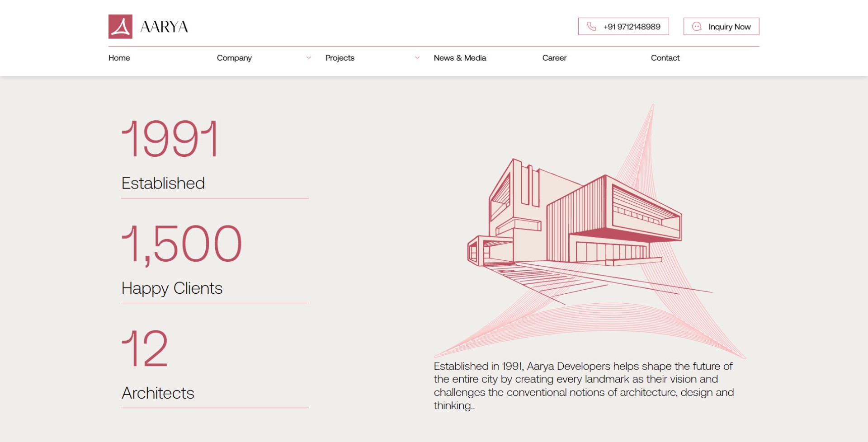Click the 1,500 clients counter
Screen dimensions: 868x442
point(182,244)
